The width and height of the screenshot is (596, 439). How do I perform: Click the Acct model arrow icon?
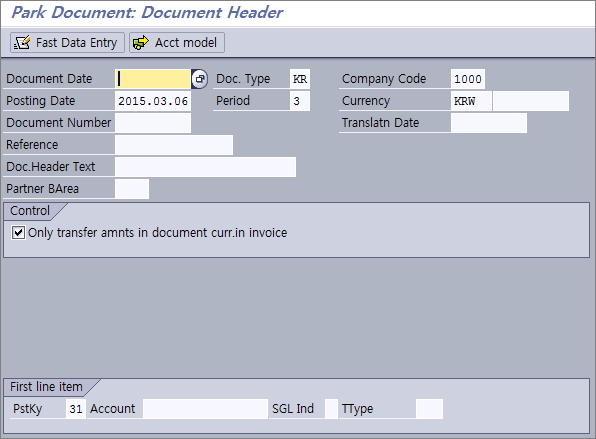pos(141,43)
